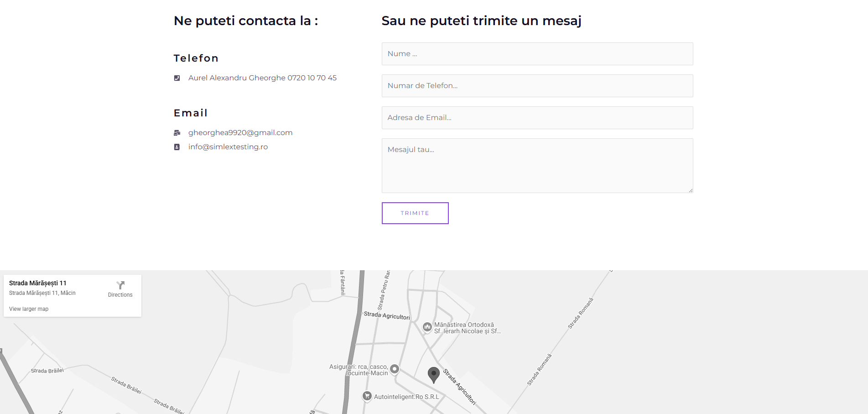Viewport: 868px width, 414px height.
Task: Click the contact icon beside info@simlextesting.ro
Action: [x=177, y=147]
